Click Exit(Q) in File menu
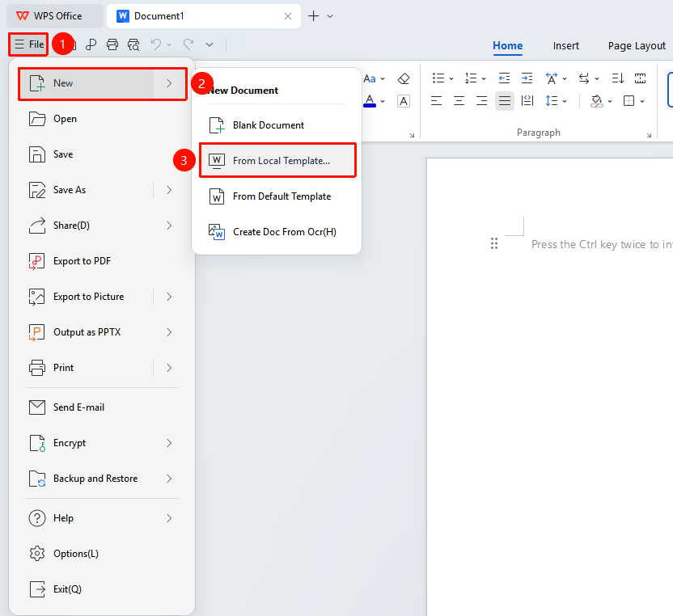 tap(102, 589)
